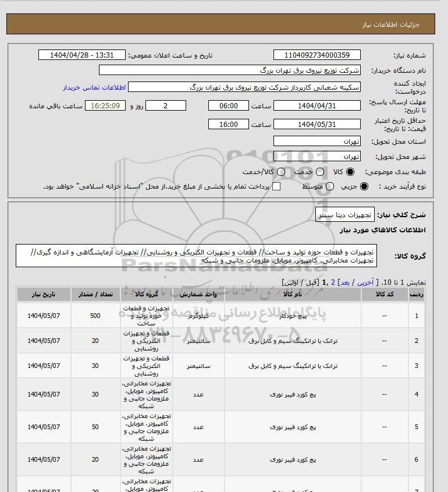Click the کد کالا column header

385,294
